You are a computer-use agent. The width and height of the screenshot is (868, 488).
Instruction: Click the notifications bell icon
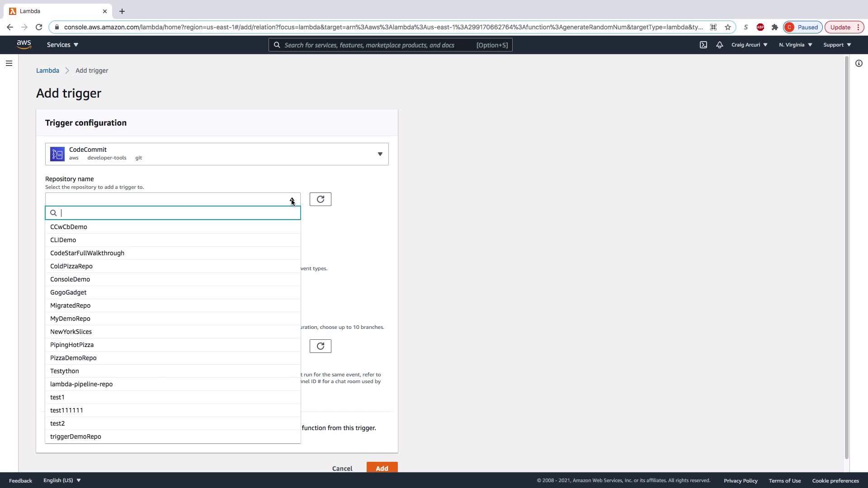(719, 45)
